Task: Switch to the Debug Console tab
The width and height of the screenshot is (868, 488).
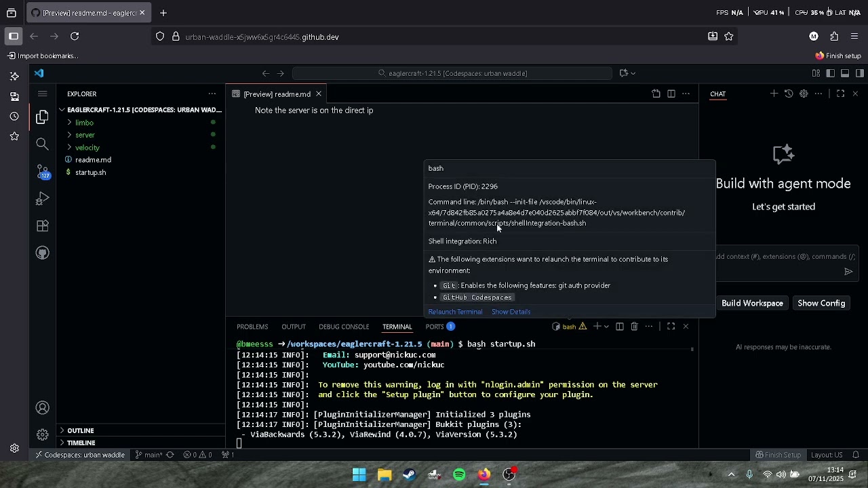Action: pyautogui.click(x=344, y=327)
